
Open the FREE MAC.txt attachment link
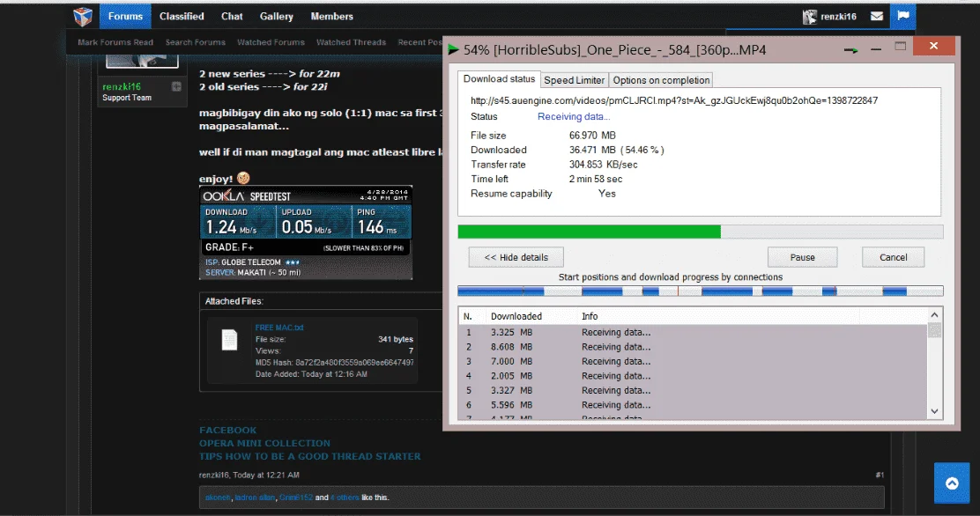click(278, 328)
